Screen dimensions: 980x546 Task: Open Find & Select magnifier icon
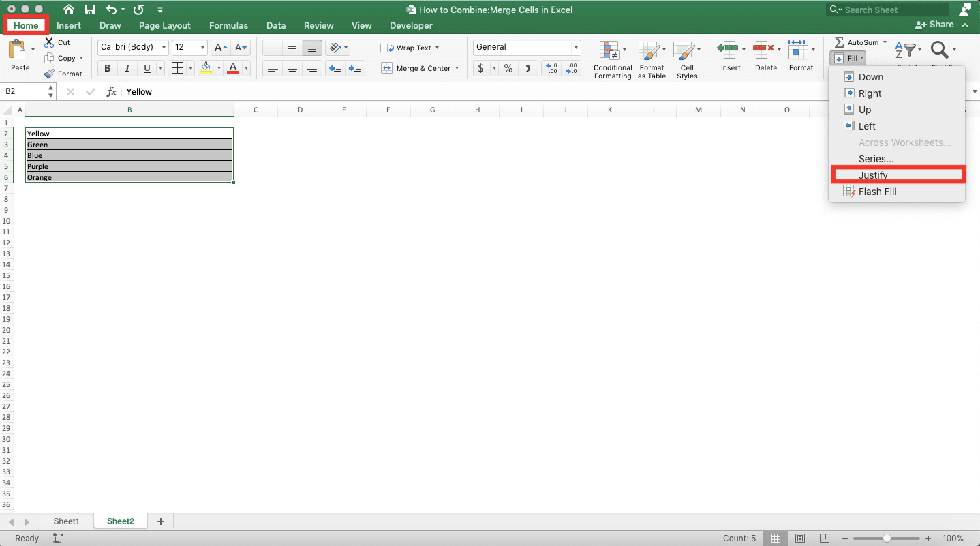click(x=940, y=50)
